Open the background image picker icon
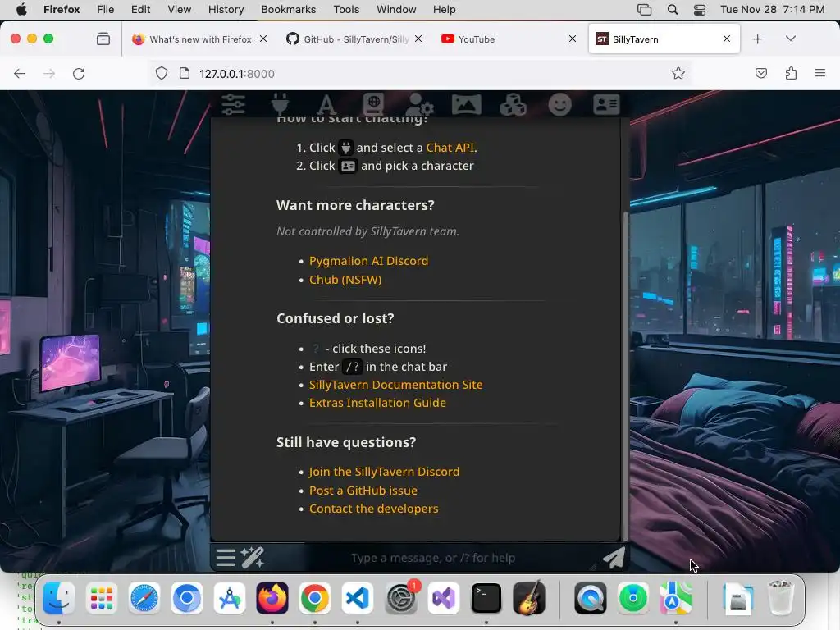The height and width of the screenshot is (630, 840). pos(467,104)
